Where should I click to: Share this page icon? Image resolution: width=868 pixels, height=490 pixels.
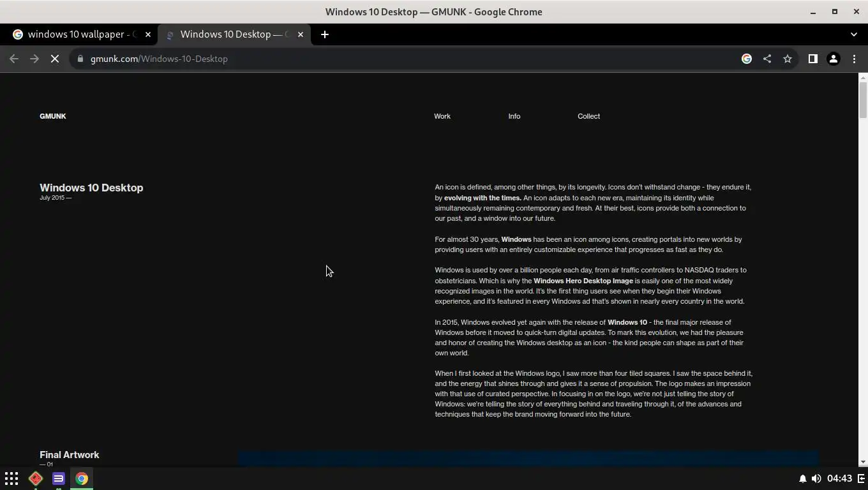(767, 59)
